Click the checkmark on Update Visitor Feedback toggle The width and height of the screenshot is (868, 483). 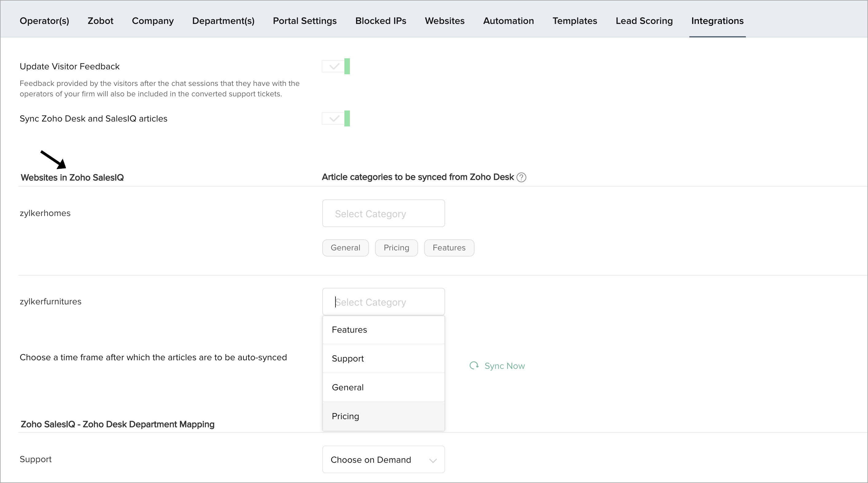pyautogui.click(x=334, y=66)
